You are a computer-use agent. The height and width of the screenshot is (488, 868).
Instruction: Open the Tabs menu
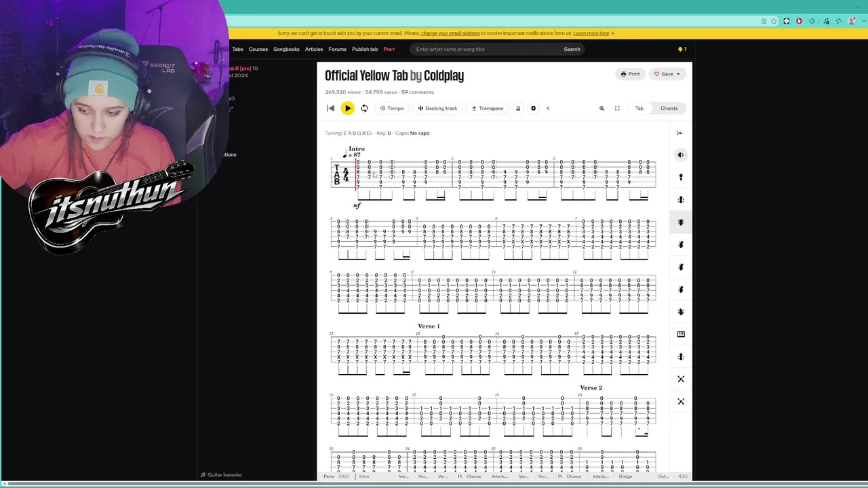coord(238,49)
